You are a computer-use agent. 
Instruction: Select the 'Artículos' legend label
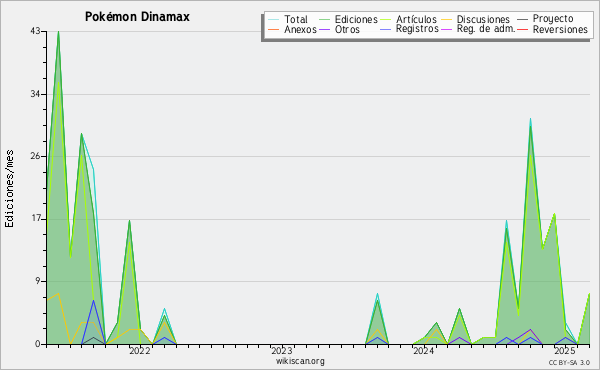coord(416,19)
